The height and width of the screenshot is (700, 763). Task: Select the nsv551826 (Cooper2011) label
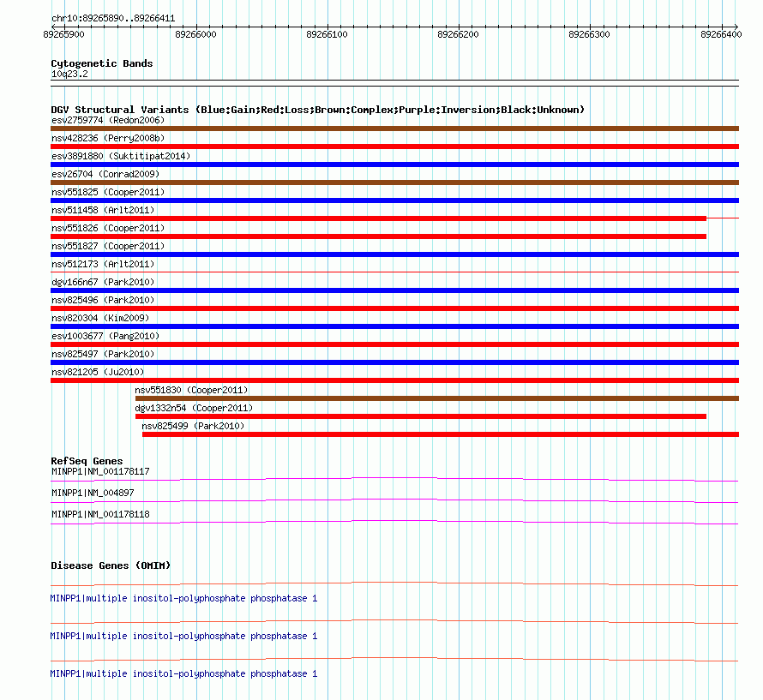pos(108,228)
